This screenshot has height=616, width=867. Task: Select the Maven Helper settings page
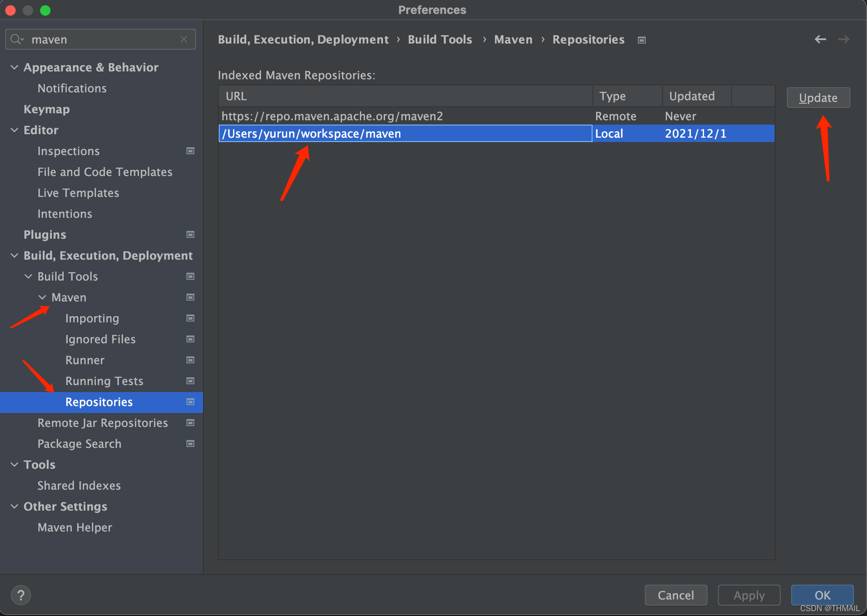(x=75, y=527)
